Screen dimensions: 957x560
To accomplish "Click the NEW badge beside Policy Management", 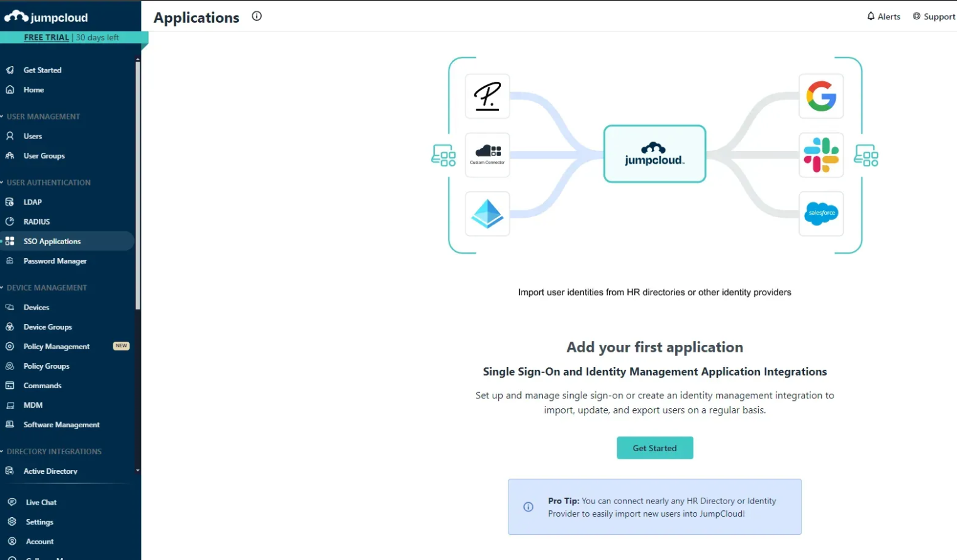I will click(121, 346).
